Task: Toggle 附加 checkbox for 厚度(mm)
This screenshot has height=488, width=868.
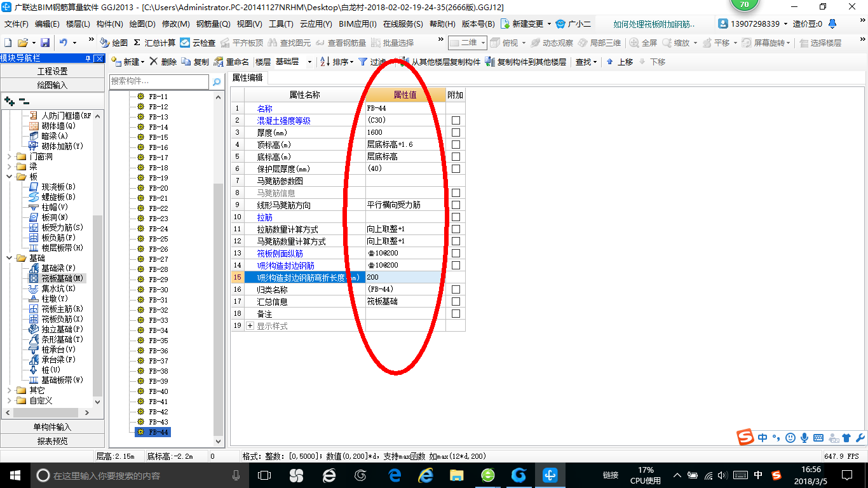Action: pyautogui.click(x=456, y=133)
